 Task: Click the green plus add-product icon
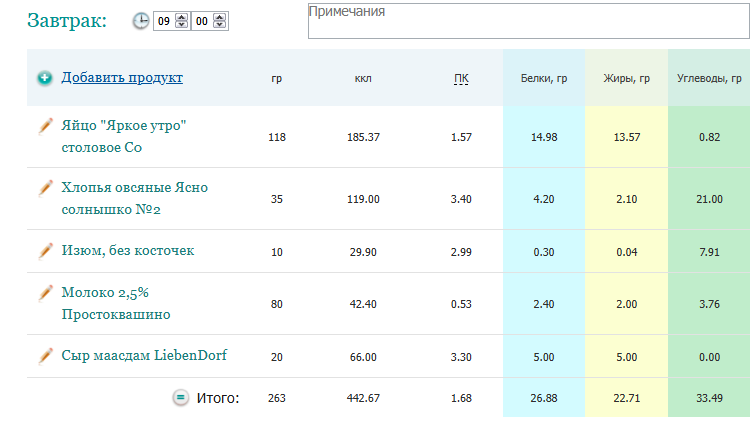(x=45, y=78)
